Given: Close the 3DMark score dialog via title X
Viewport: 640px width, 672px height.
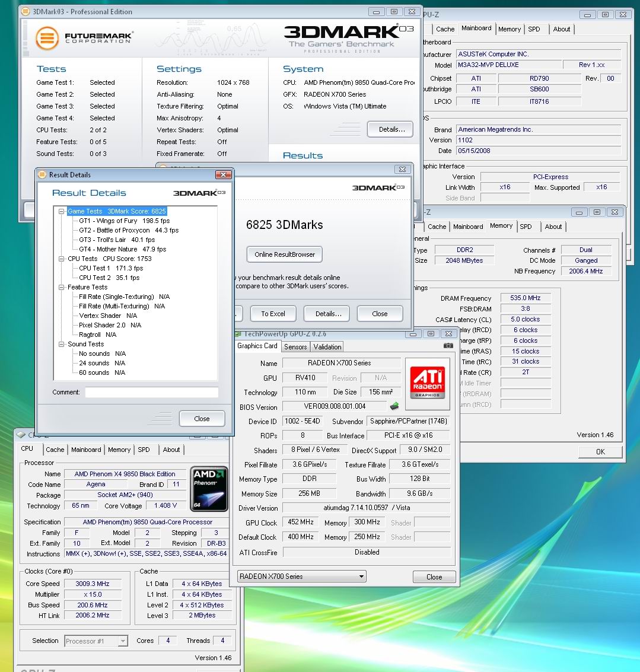Looking at the screenshot, I should [402, 169].
